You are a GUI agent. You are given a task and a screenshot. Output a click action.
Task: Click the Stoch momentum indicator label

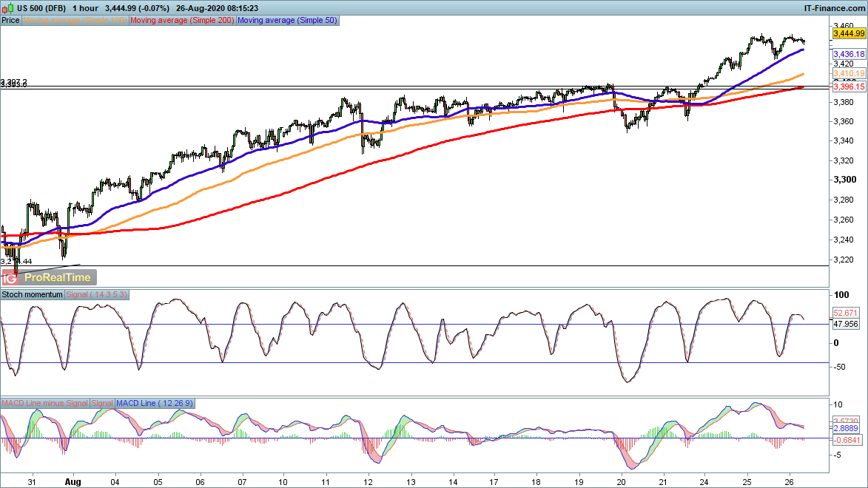pos(33,294)
